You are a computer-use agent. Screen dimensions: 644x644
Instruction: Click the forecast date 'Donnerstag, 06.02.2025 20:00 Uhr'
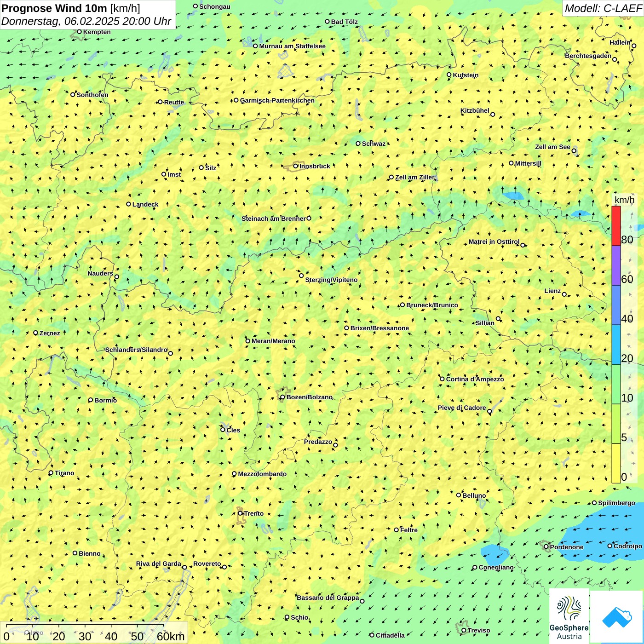point(86,21)
